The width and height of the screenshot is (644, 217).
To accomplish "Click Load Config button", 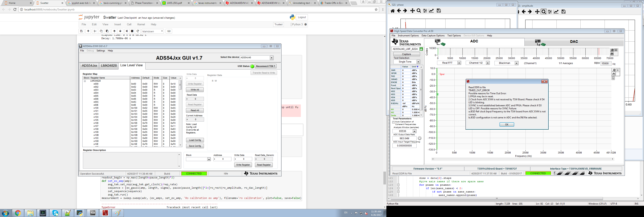I will (195, 140).
